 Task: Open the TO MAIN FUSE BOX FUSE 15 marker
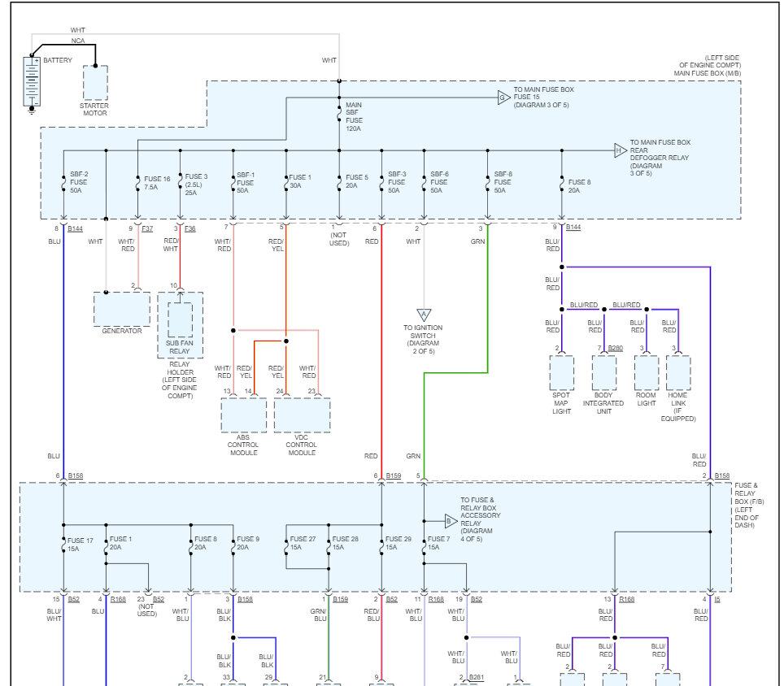503,98
